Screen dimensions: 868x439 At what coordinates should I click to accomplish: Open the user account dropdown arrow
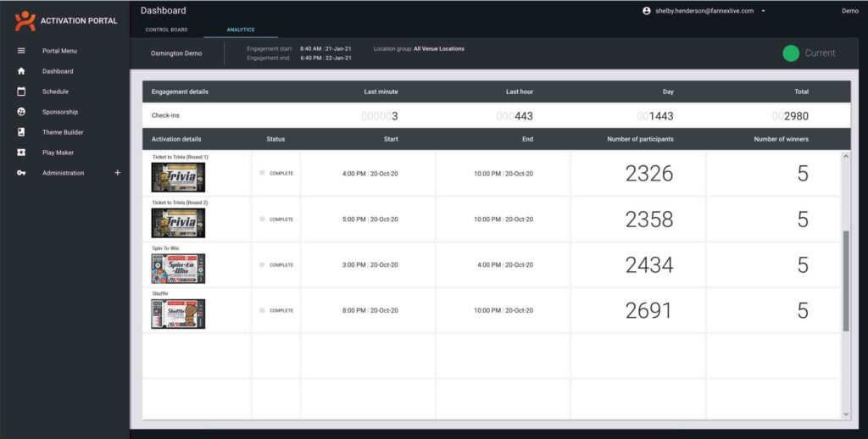tap(764, 11)
